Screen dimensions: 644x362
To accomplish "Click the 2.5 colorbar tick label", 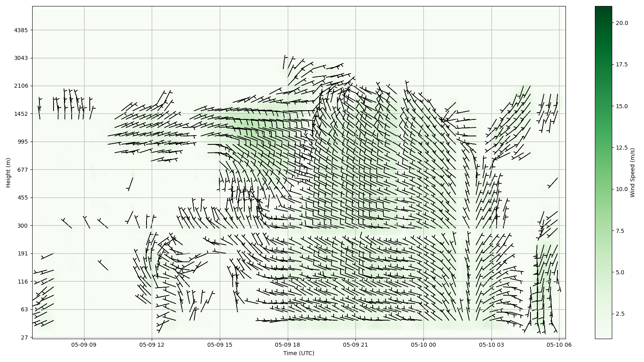I will (x=620, y=314).
